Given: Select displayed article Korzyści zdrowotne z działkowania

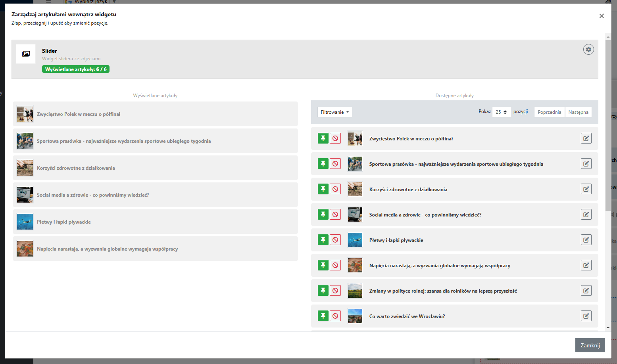Looking at the screenshot, I should (x=155, y=168).
